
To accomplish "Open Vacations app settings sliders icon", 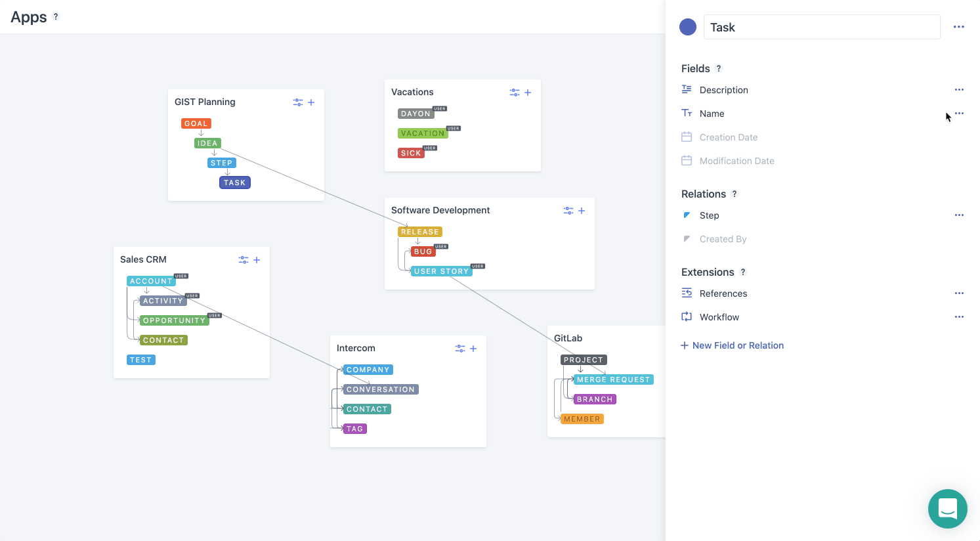I will [x=515, y=93].
